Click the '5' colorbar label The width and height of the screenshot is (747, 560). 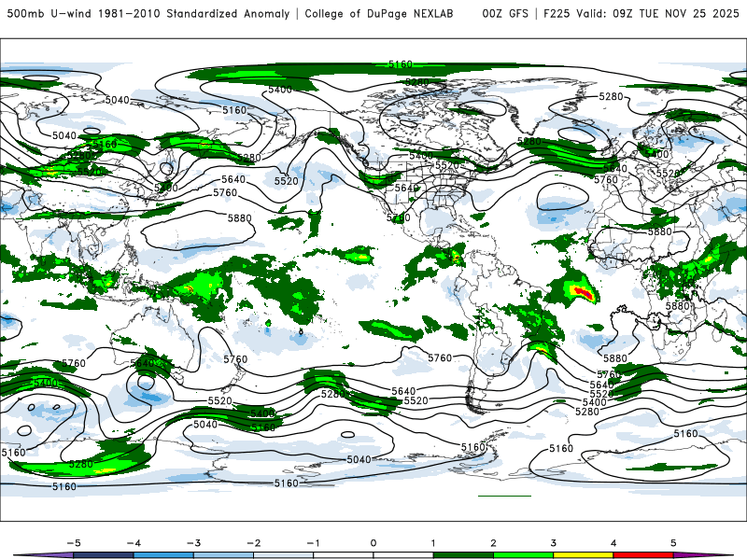[673, 543]
